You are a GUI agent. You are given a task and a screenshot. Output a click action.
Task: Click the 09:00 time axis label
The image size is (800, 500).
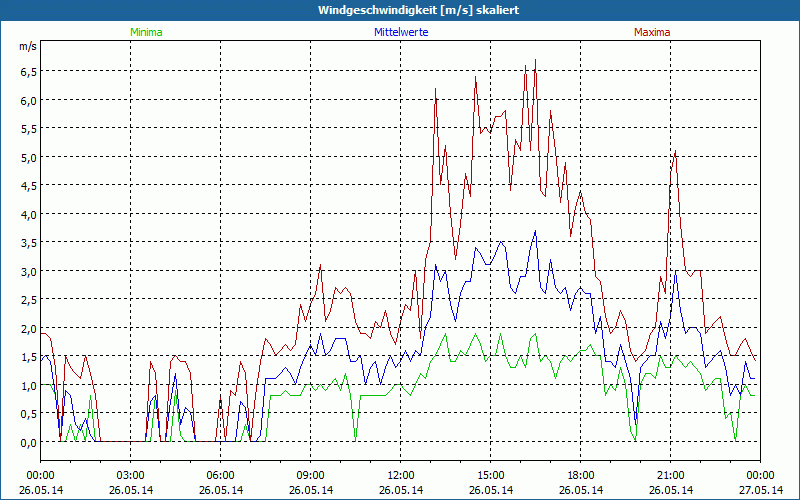pyautogui.click(x=310, y=476)
